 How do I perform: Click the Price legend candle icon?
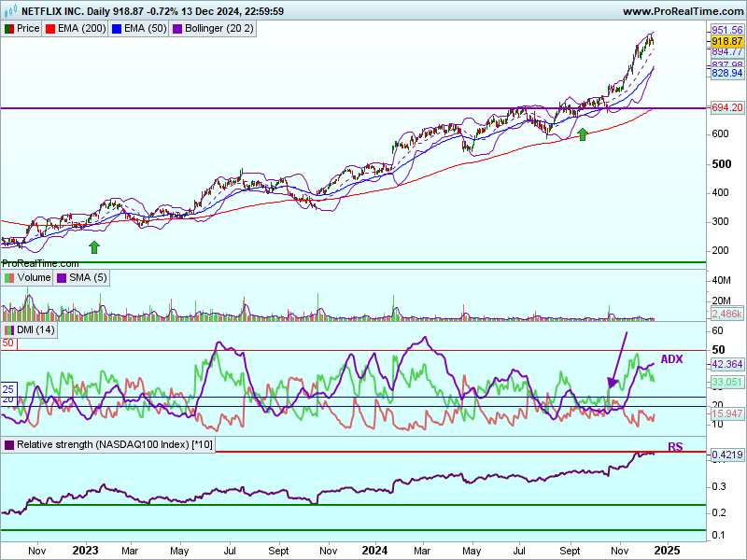pos(9,29)
